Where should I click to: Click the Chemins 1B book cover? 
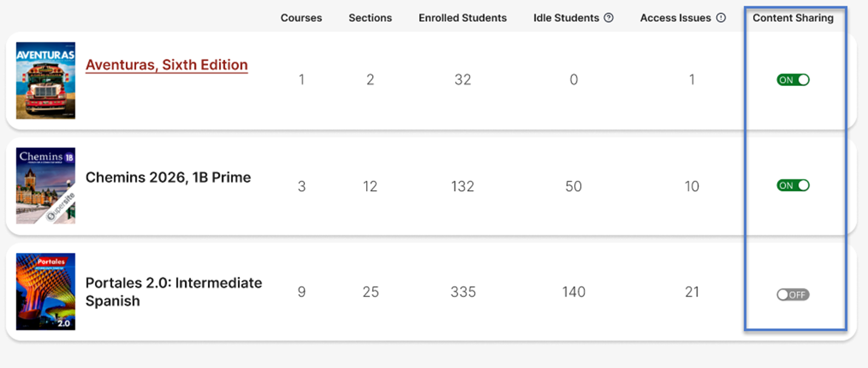pyautogui.click(x=45, y=185)
